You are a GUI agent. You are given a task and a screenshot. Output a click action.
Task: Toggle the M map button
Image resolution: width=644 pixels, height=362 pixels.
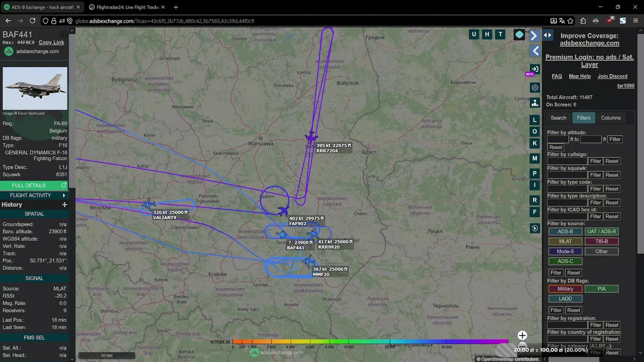(x=535, y=158)
